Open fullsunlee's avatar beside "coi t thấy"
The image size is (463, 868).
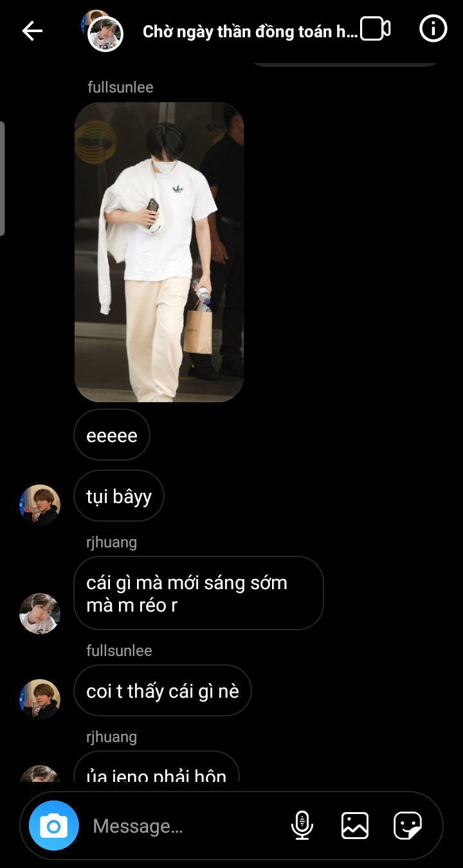(40, 700)
